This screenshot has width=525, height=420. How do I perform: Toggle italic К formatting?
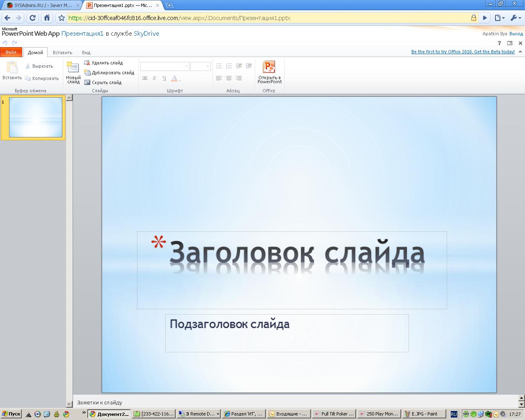(x=155, y=78)
